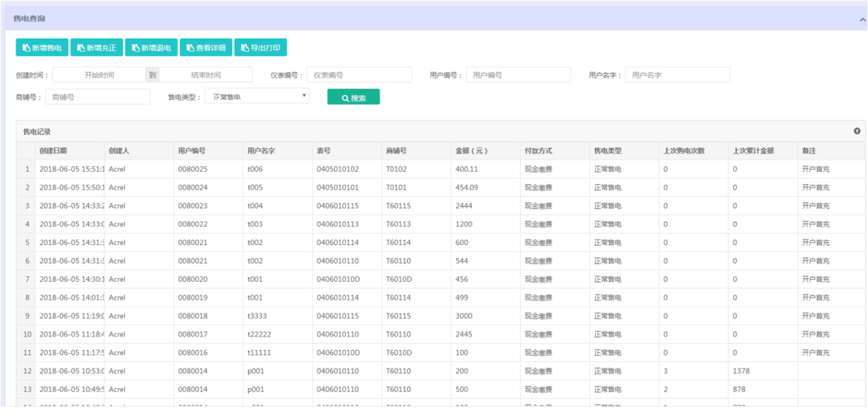Click inside the 商铺号 input field
Viewport: 868px width, 414px height.
point(97,96)
